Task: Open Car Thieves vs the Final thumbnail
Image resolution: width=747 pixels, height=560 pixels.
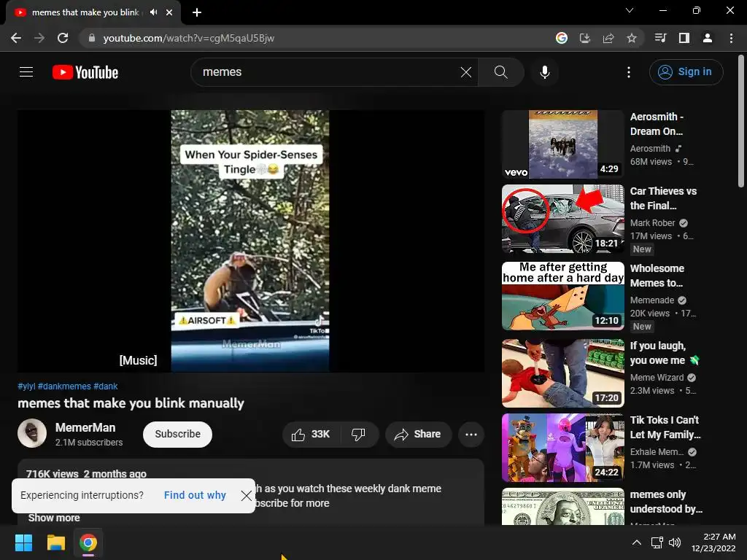Action: pyautogui.click(x=562, y=219)
